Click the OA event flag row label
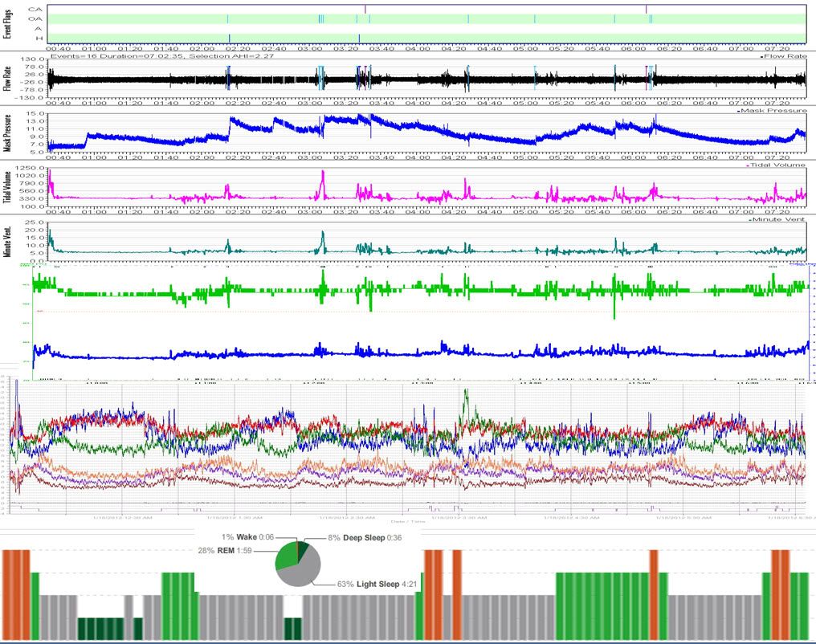This screenshot has height=644, width=816. (x=35, y=19)
